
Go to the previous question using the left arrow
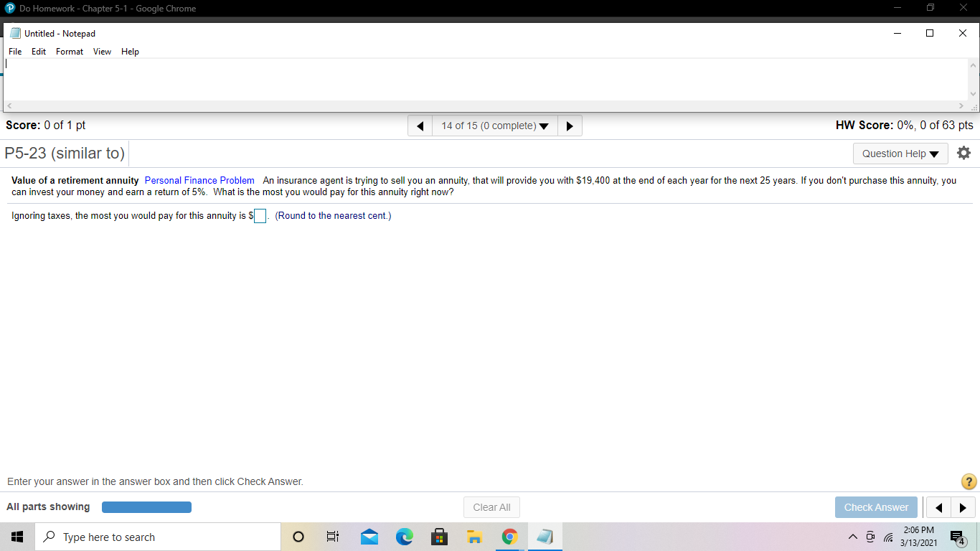pos(420,126)
